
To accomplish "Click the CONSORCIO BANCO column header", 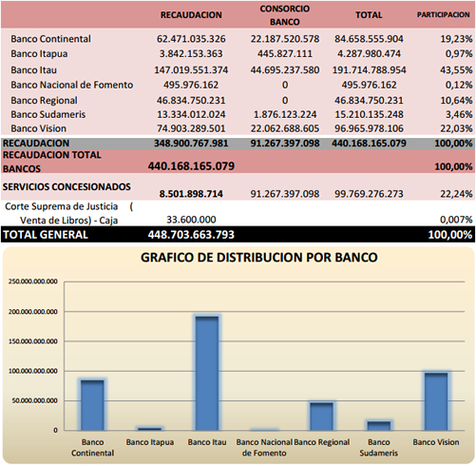I will (285, 15).
